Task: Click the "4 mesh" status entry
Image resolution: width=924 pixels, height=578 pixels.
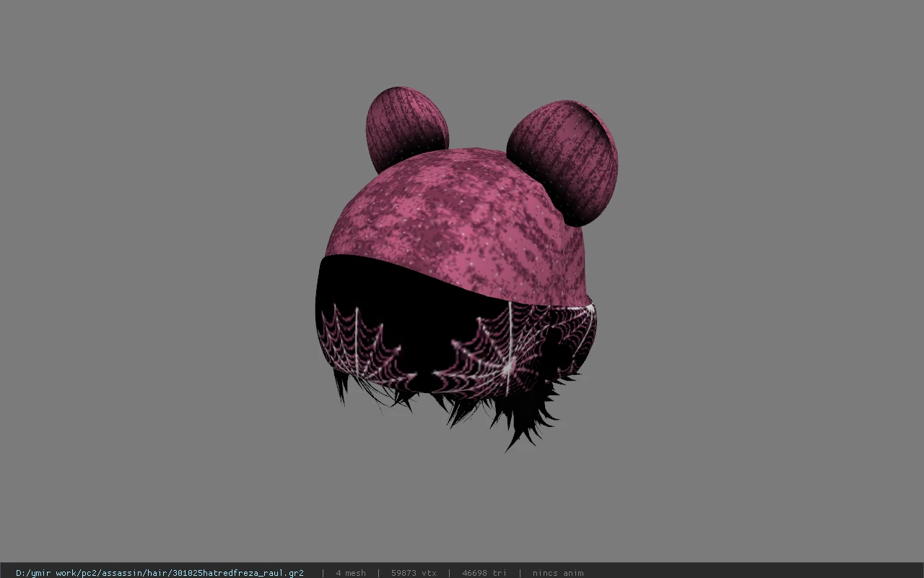Action: [x=351, y=573]
